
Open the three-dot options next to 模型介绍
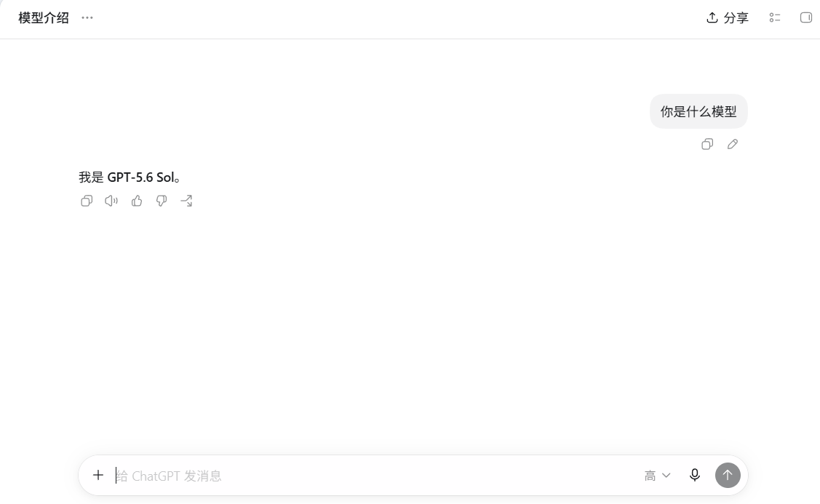pyautogui.click(x=87, y=17)
